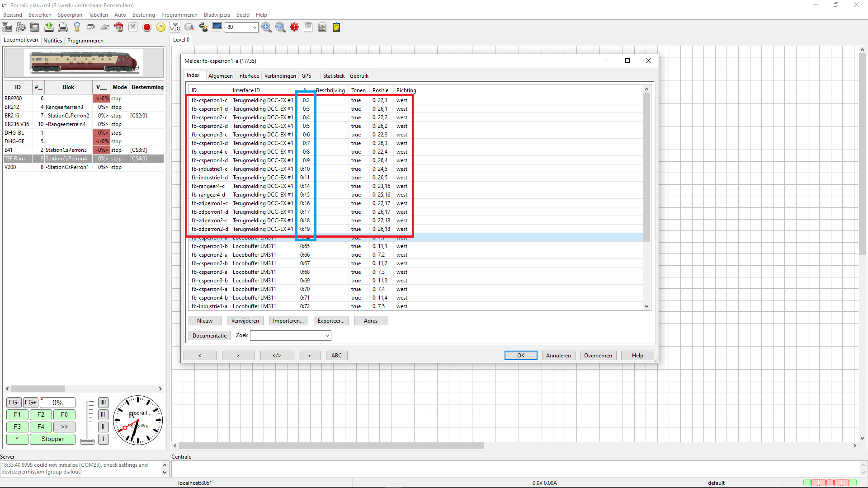Toggle the F0 function button
Viewport: 868px width, 488px height.
point(64,415)
